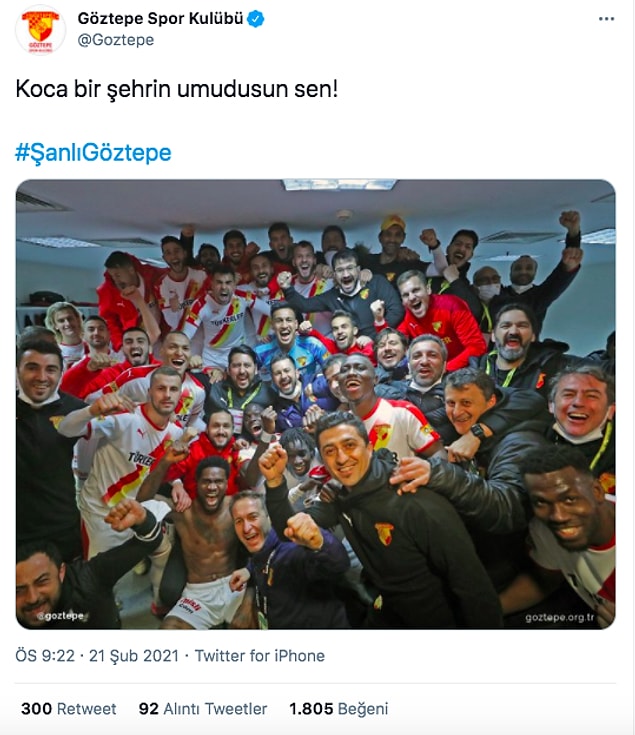The width and height of the screenshot is (635, 735).
Task: Click the crest on the center black jacket
Action: 384,534
